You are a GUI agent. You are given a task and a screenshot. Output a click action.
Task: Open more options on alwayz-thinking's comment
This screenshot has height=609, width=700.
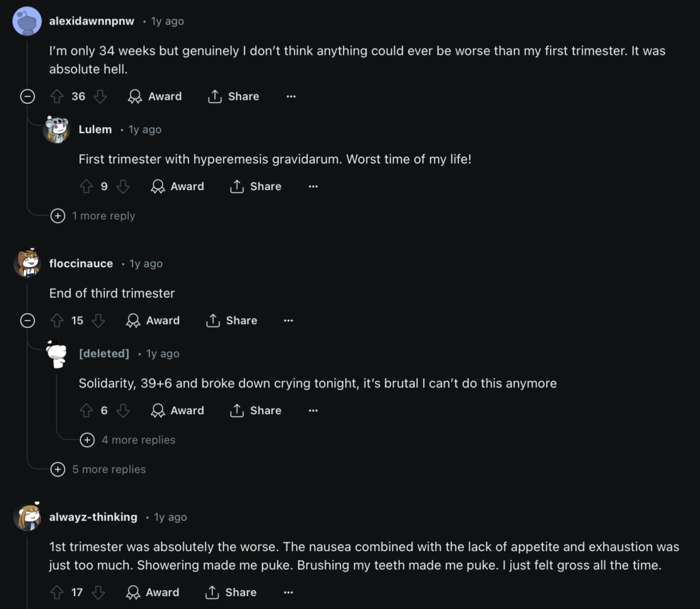tap(288, 592)
